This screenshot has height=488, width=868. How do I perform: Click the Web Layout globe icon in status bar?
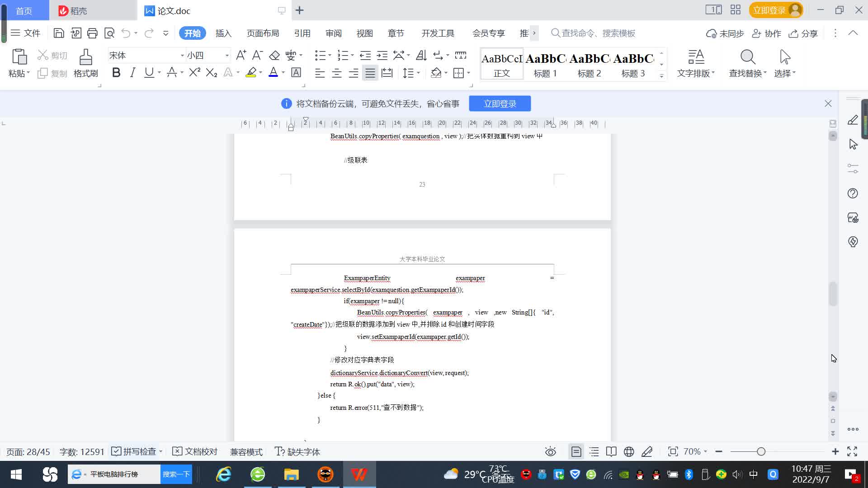tap(629, 451)
